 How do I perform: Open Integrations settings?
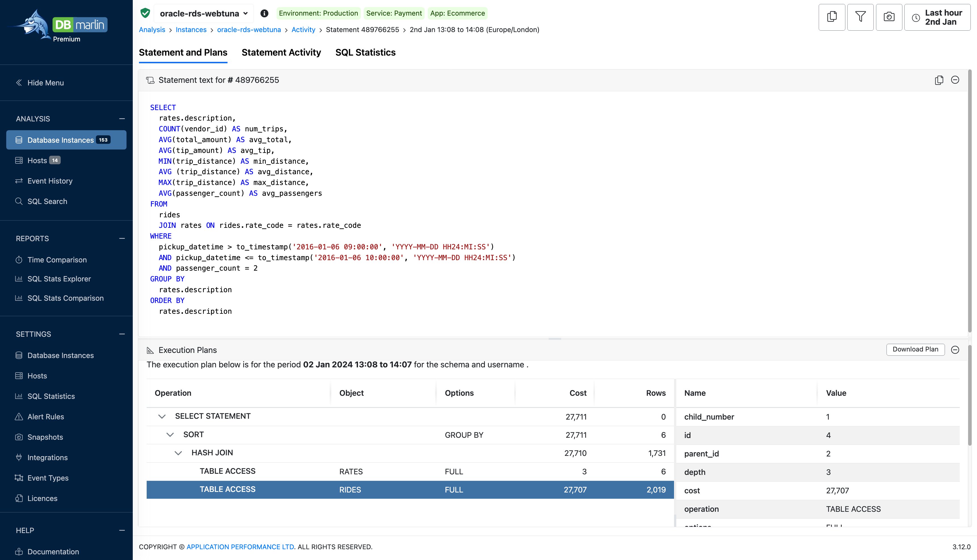(x=41, y=457)
